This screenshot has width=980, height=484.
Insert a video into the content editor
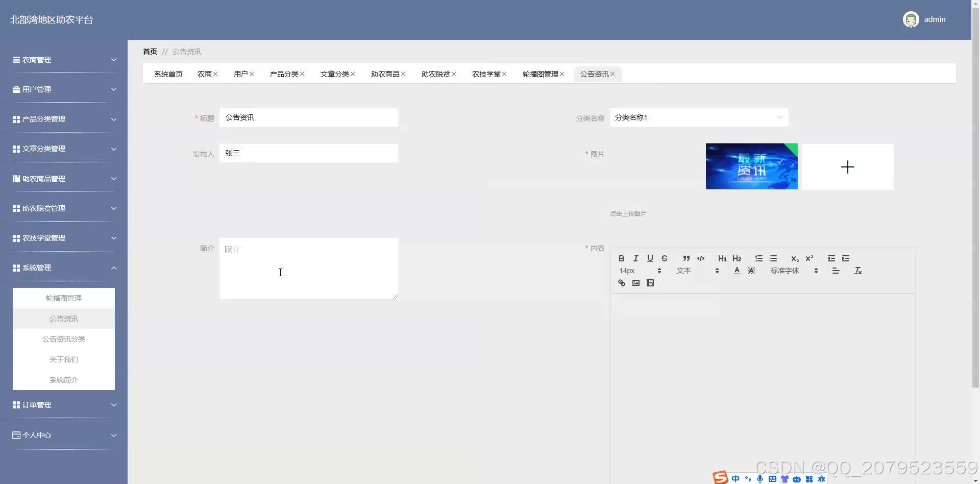click(650, 282)
